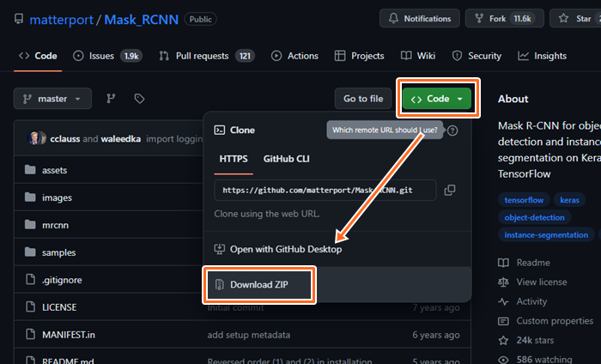Click the GitHub Desktop download icon
Viewport: 601px width, 364px height.
tap(219, 250)
